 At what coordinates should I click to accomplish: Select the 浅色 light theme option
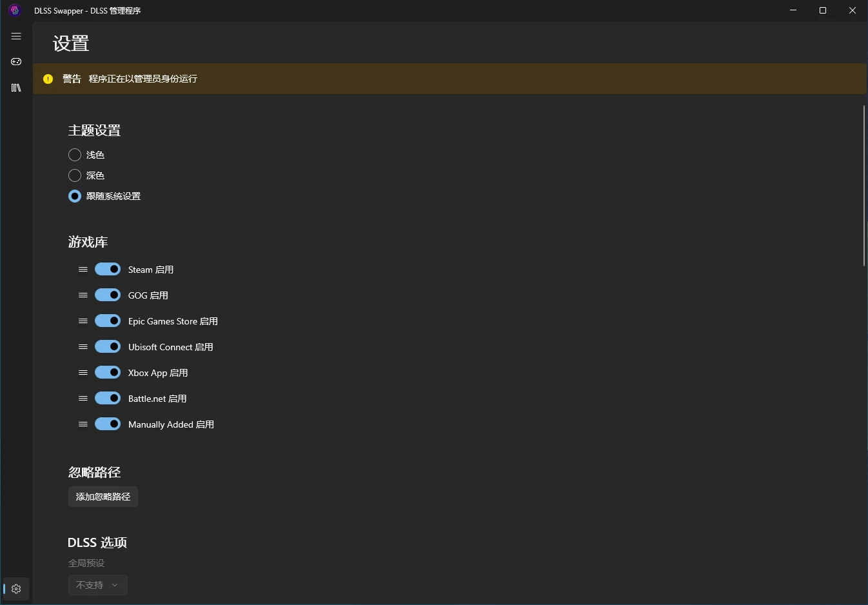coord(75,155)
